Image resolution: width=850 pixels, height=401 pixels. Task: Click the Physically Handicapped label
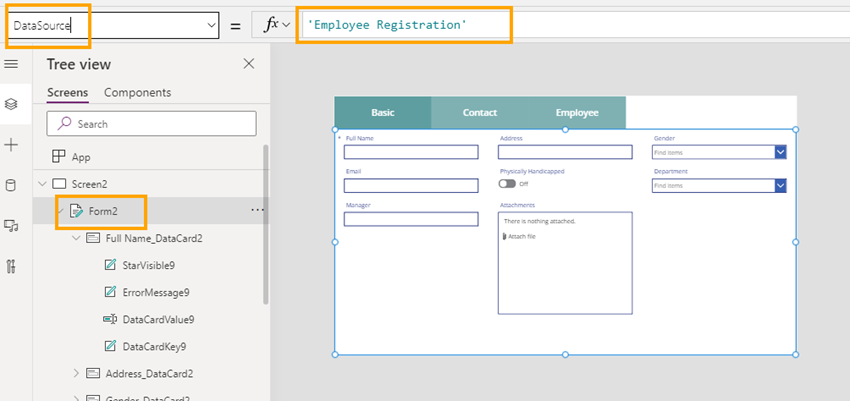pos(532,171)
